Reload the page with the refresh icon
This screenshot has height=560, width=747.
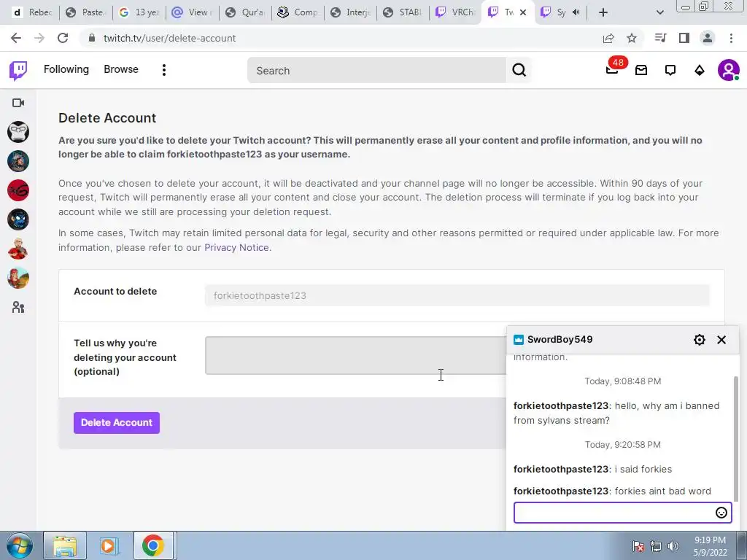pyautogui.click(x=63, y=38)
